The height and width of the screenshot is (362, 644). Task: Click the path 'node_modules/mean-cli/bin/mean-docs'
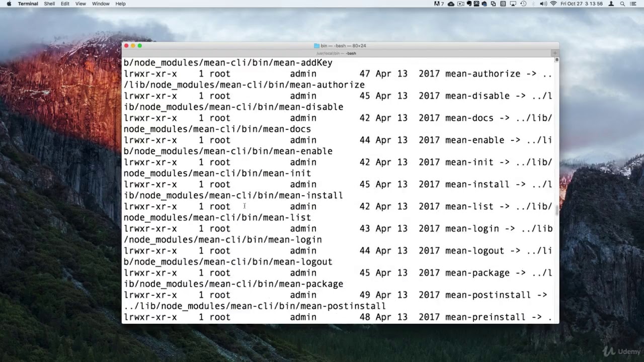coord(217,129)
